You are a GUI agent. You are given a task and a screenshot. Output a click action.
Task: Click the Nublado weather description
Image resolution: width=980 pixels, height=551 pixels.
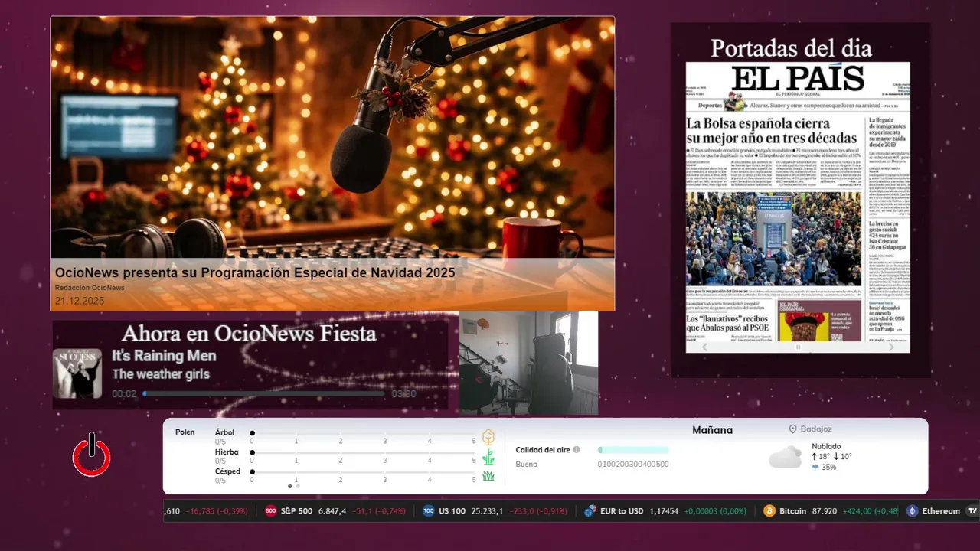click(826, 446)
